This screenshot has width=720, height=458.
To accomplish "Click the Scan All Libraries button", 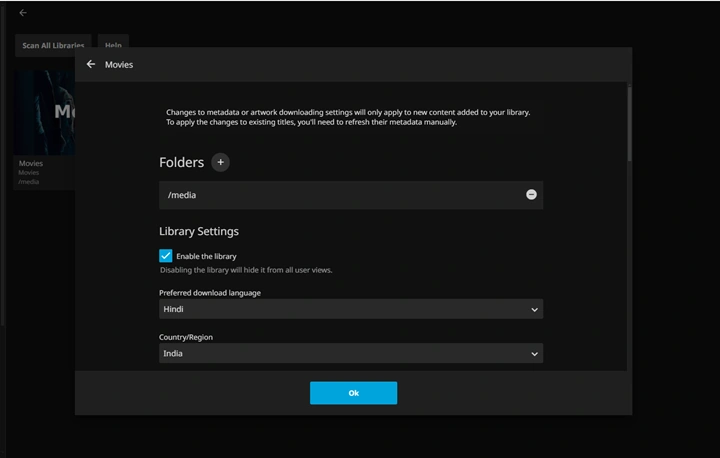I will click(53, 45).
